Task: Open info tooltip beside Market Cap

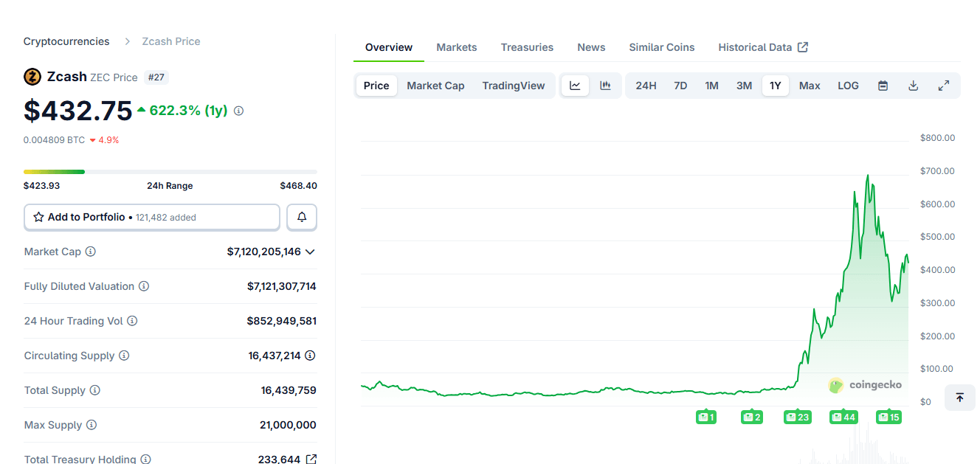Action: tap(91, 252)
